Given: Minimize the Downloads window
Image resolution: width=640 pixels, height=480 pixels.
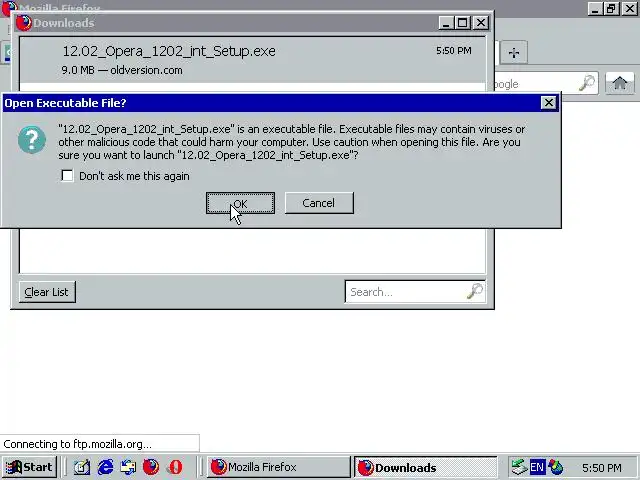Looking at the screenshot, I should point(446,23).
